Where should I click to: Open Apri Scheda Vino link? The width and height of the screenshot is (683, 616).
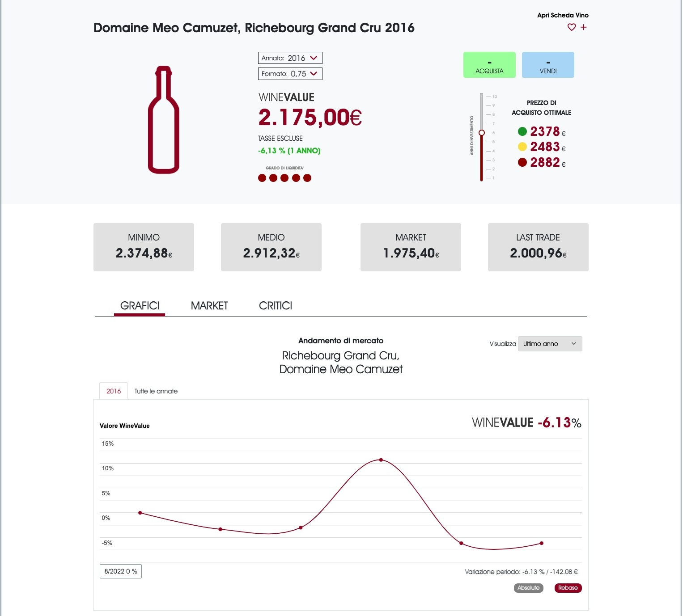[563, 15]
